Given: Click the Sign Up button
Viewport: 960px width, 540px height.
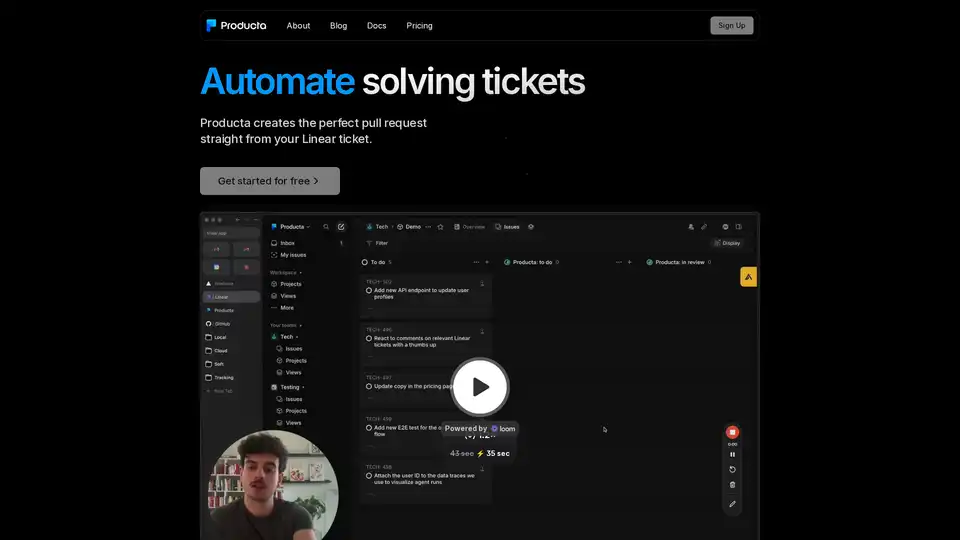Looking at the screenshot, I should tap(731, 26).
